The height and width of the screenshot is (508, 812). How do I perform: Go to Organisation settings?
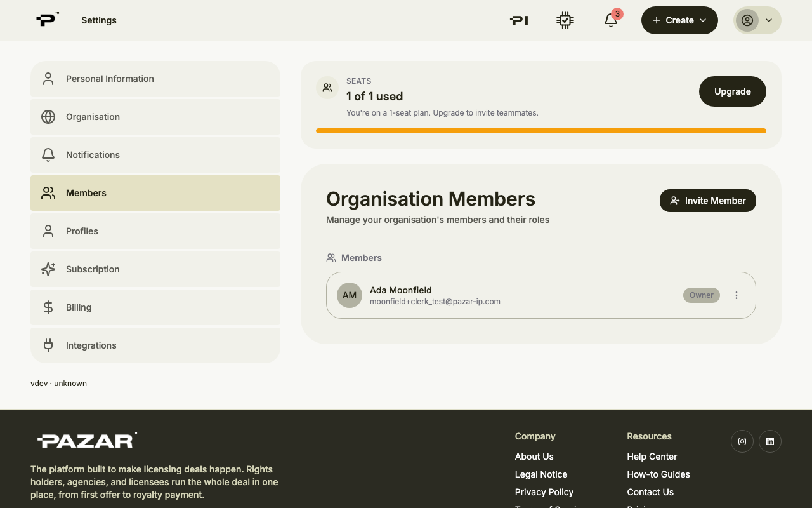coord(155,117)
